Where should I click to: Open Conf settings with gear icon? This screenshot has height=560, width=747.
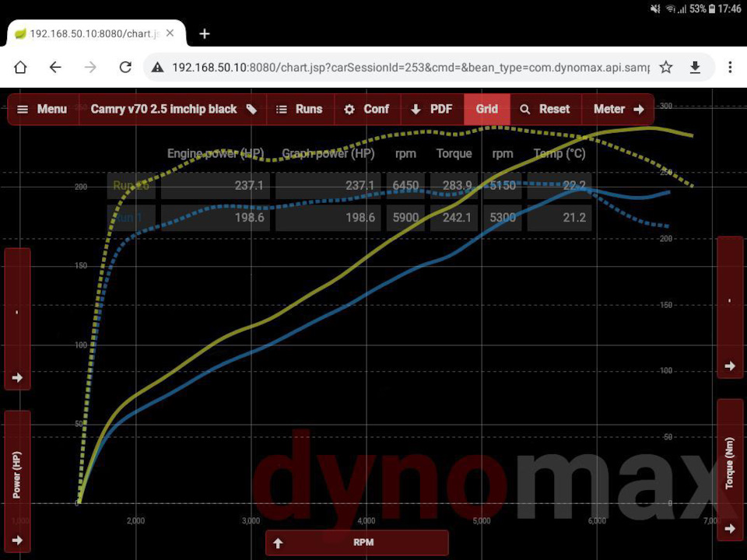[x=367, y=109]
